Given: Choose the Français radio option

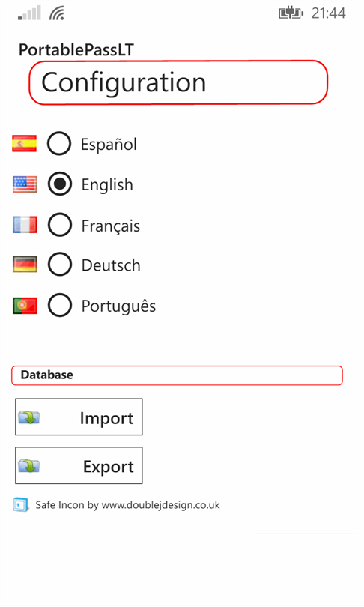Looking at the screenshot, I should (x=60, y=225).
